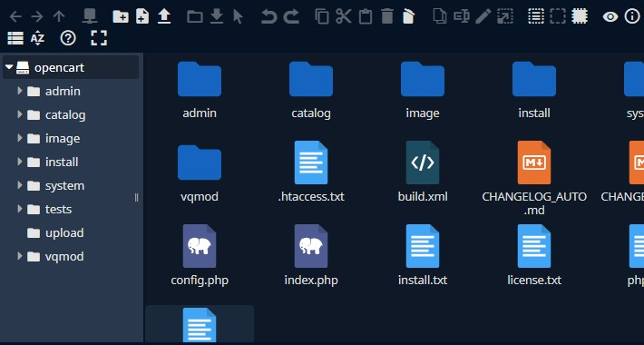Select opencart root in the tree
644x345 pixels.
(x=71, y=67)
